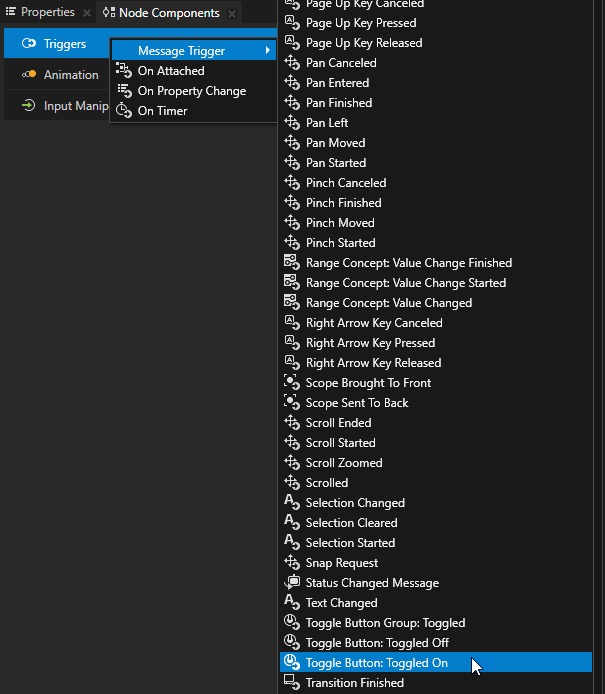Image resolution: width=605 pixels, height=694 pixels.
Task: Select Pinch Moved message
Action: (436, 223)
